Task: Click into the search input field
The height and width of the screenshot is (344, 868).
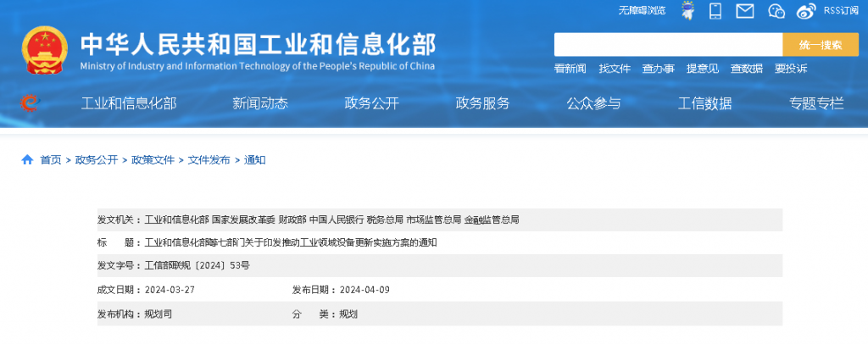Action: tap(668, 44)
